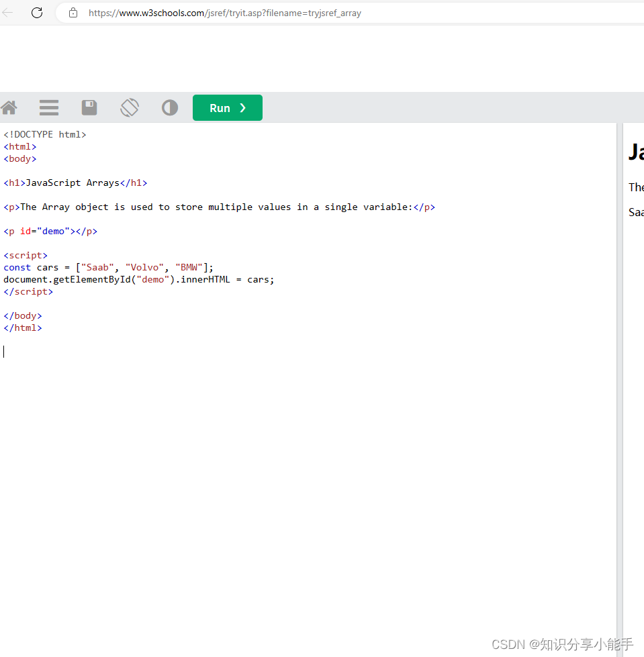Click the closing </body> tag

pyautogui.click(x=23, y=316)
